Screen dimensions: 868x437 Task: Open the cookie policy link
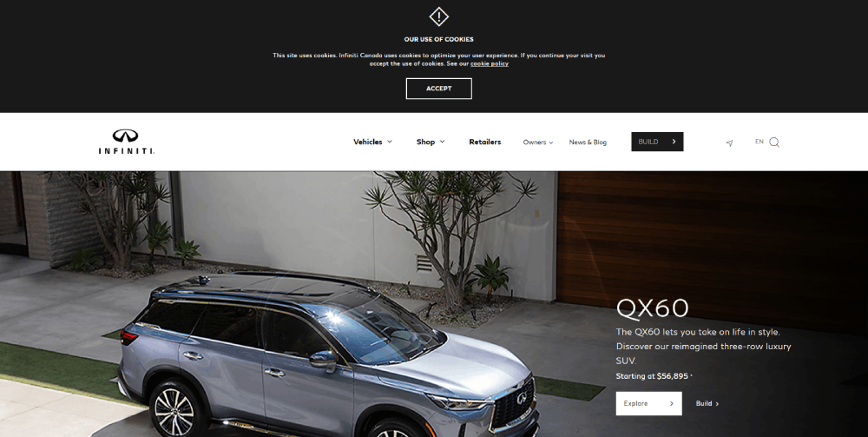pos(490,63)
